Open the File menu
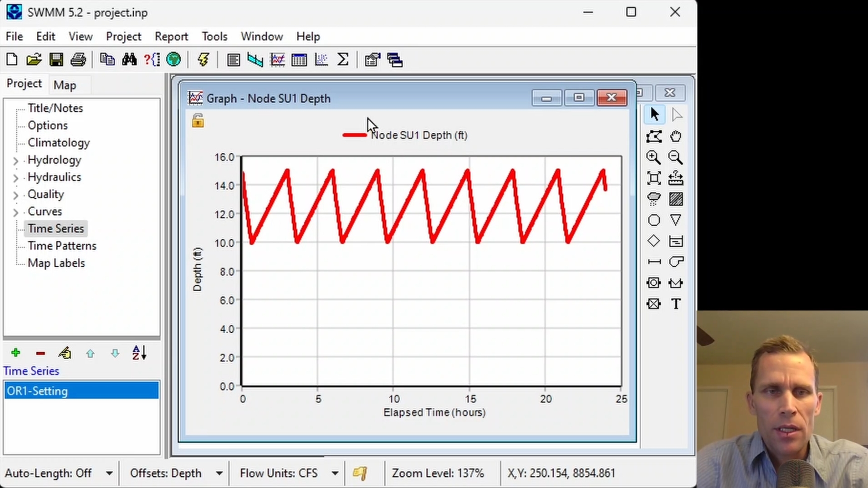This screenshot has height=488, width=868. pyautogui.click(x=14, y=36)
